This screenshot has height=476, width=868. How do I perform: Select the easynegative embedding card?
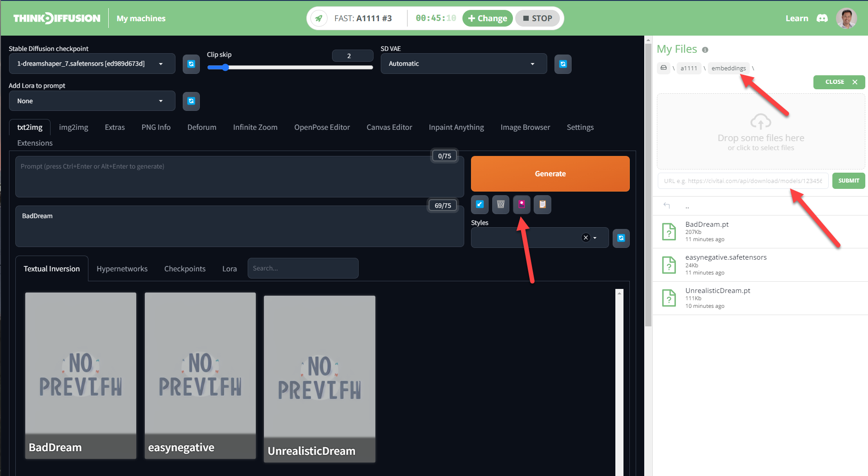200,375
